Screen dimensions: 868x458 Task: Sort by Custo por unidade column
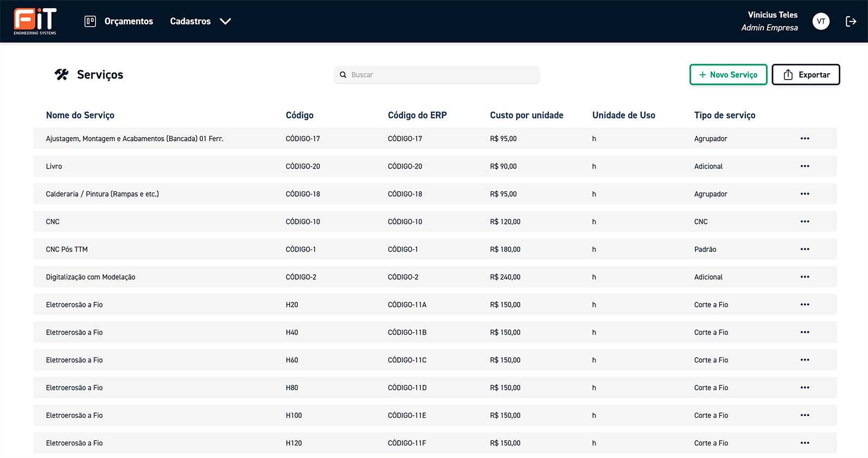(526, 115)
